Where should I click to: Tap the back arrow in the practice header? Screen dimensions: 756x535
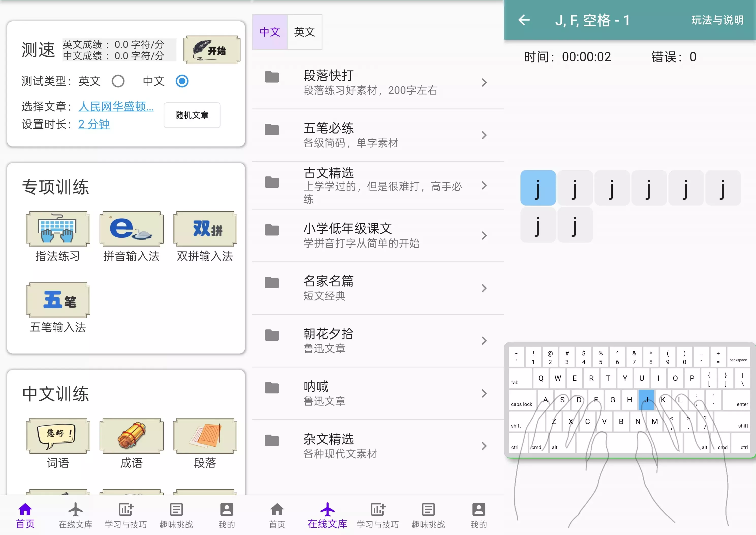pyautogui.click(x=524, y=20)
